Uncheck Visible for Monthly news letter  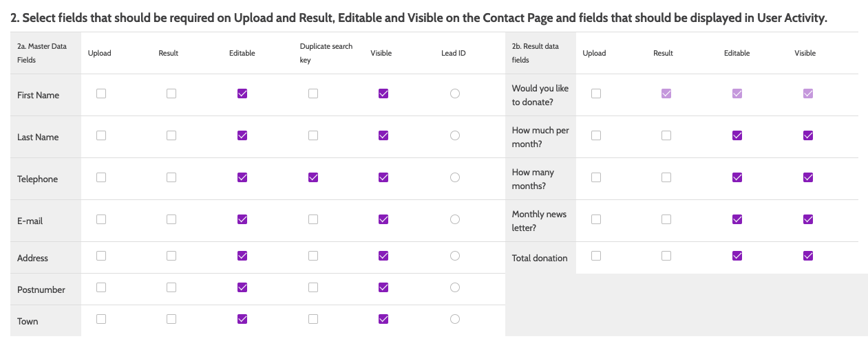click(808, 219)
